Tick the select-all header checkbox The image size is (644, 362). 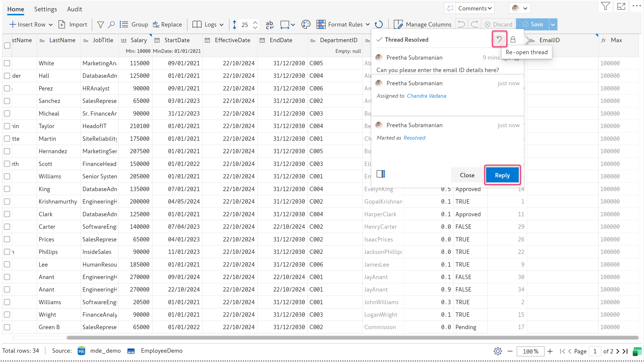[x=7, y=45]
